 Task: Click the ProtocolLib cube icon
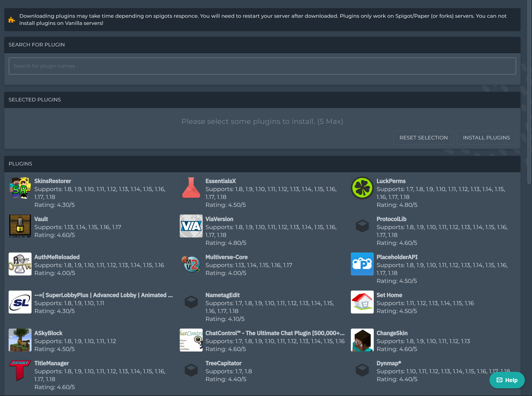tap(362, 226)
